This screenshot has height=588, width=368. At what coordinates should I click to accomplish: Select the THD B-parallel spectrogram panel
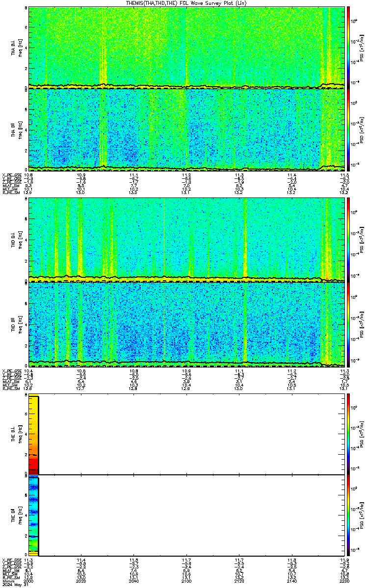(186, 324)
